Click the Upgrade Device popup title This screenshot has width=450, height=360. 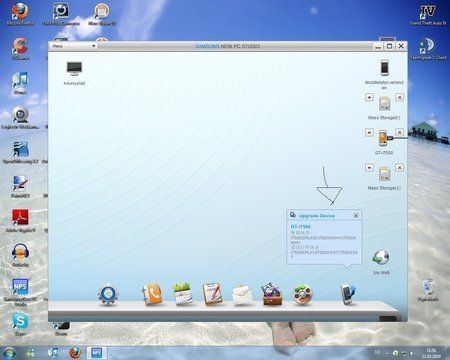(317, 216)
